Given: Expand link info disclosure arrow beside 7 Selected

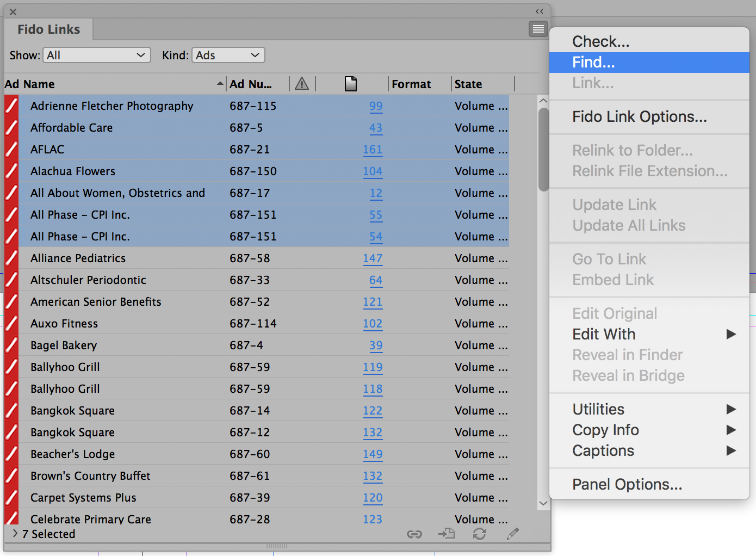Looking at the screenshot, I should click(x=15, y=534).
